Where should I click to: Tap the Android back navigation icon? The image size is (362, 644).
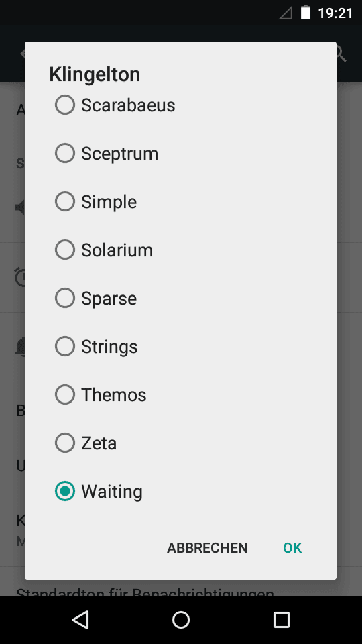click(80, 620)
